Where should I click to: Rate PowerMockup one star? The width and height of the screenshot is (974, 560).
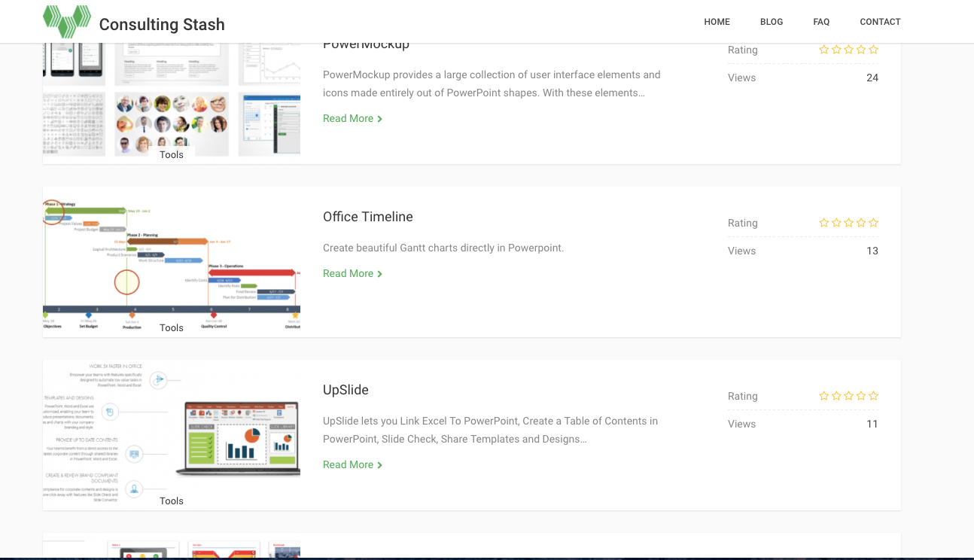click(x=824, y=50)
